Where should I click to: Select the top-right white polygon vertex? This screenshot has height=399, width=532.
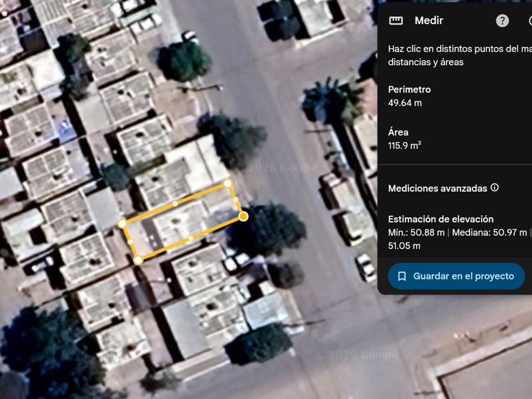point(228,184)
